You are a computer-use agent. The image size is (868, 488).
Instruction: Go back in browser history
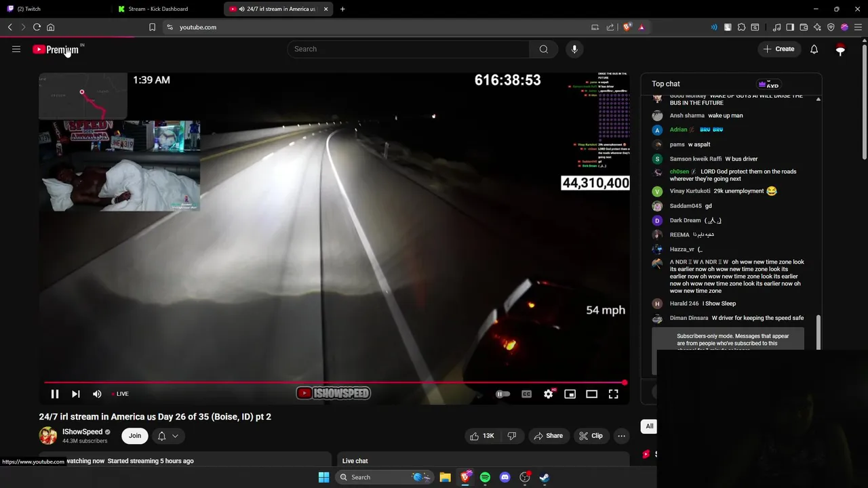pyautogui.click(x=10, y=27)
